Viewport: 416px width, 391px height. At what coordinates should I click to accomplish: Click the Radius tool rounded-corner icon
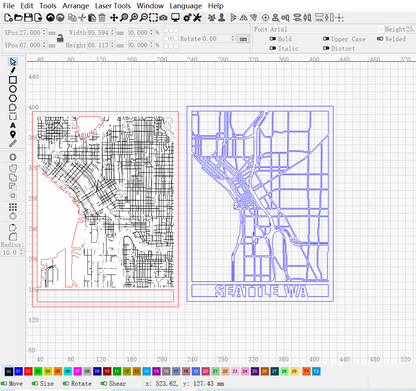point(13,237)
